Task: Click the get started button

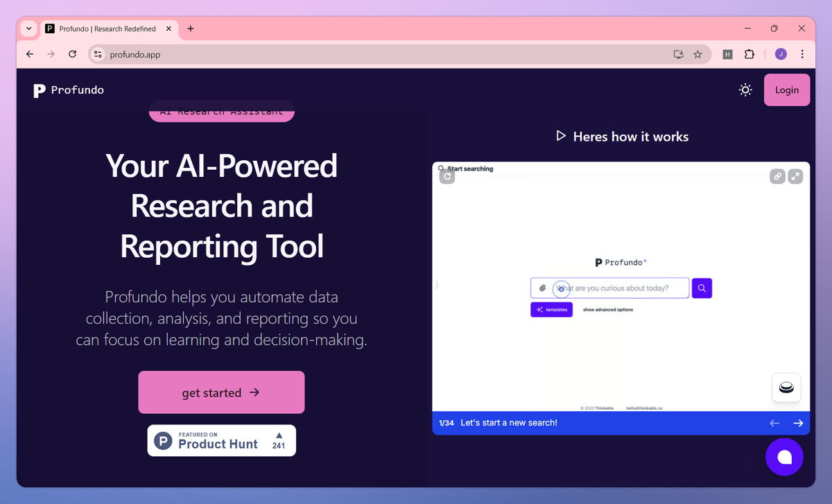Action: click(x=221, y=392)
